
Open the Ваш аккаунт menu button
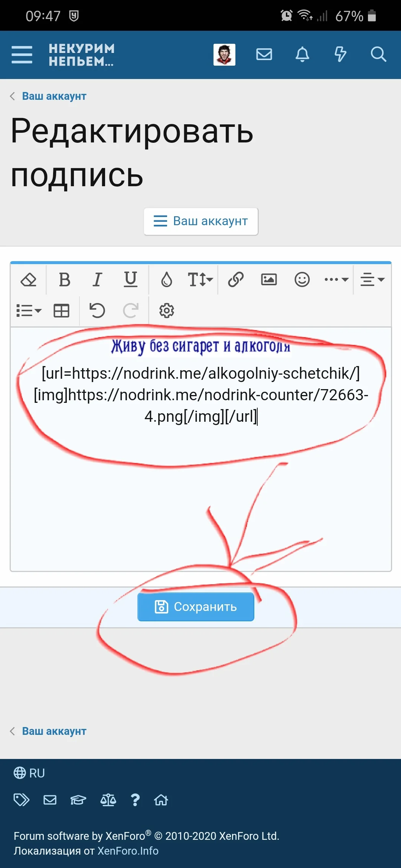tap(201, 221)
